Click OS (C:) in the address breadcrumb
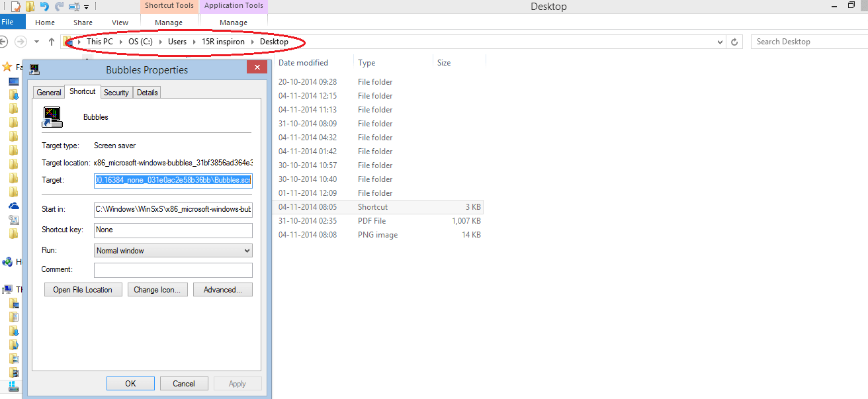The width and height of the screenshot is (868, 399). 140,42
